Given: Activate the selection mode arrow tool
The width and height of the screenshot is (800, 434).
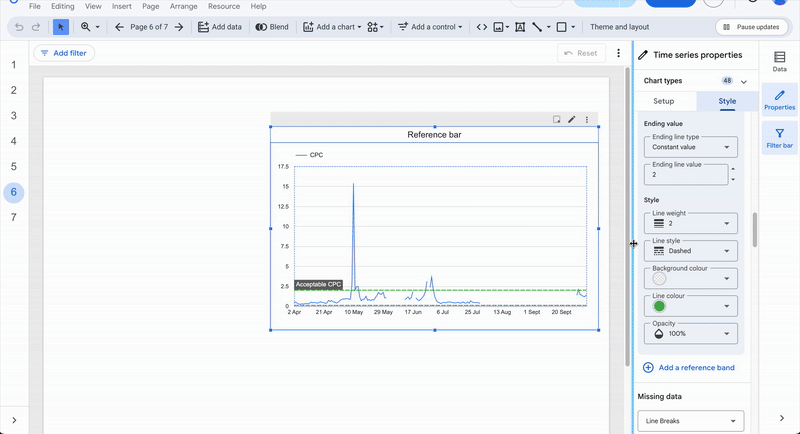Looking at the screenshot, I should pyautogui.click(x=61, y=27).
